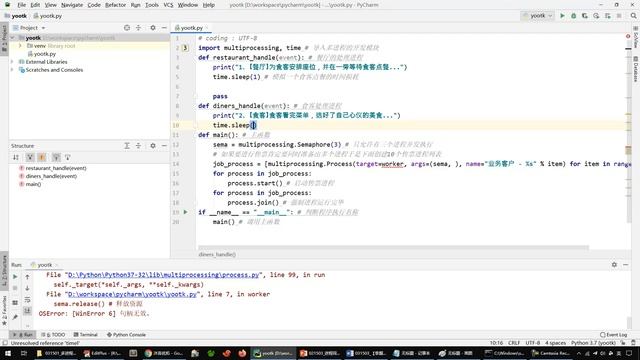Click the down arrow in Run console
Viewport: 640px width, 360px height.
[x=27, y=288]
